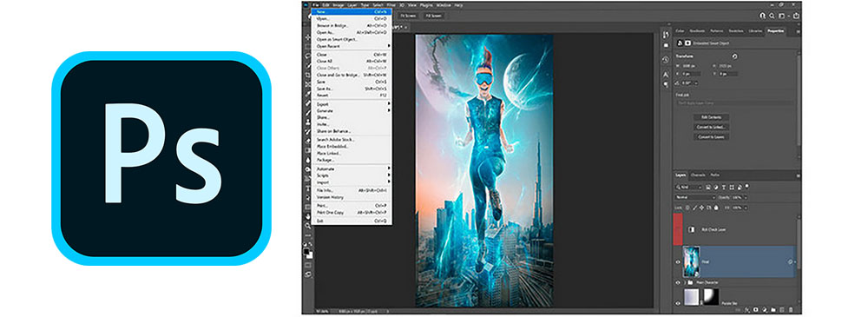This screenshot has width=868, height=317.
Task: Click the Search icon at top right
Action: click(x=772, y=16)
